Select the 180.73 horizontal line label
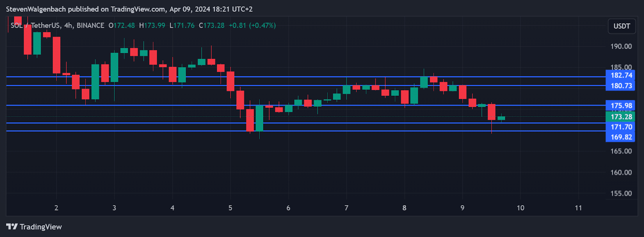The image size is (644, 237). click(x=621, y=86)
